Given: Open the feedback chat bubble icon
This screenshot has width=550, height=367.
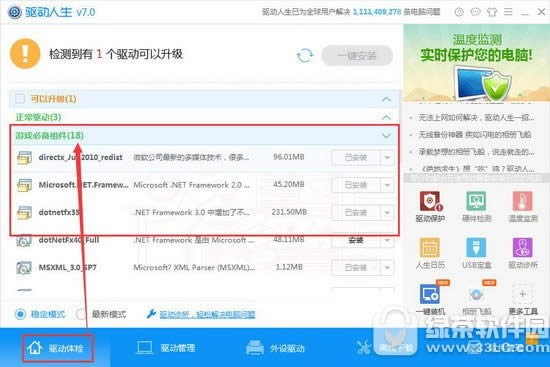Looking at the screenshot, I should (475, 12).
